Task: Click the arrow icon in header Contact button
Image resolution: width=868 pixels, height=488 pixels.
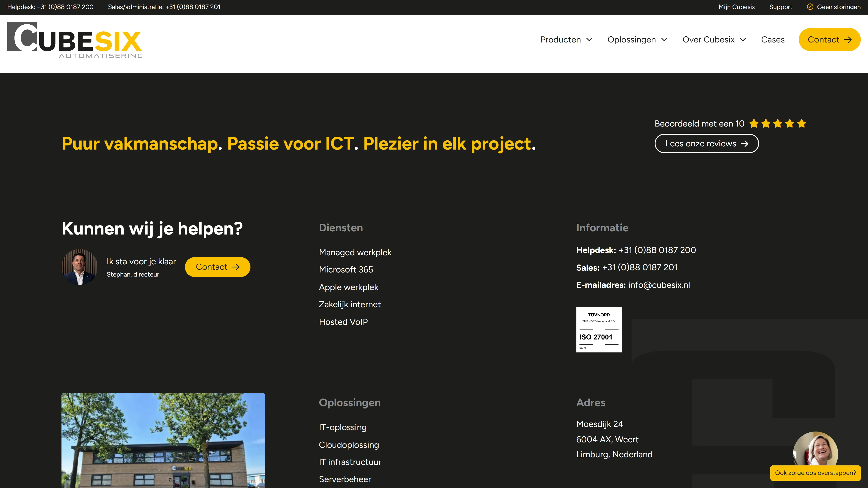Action: tap(848, 40)
